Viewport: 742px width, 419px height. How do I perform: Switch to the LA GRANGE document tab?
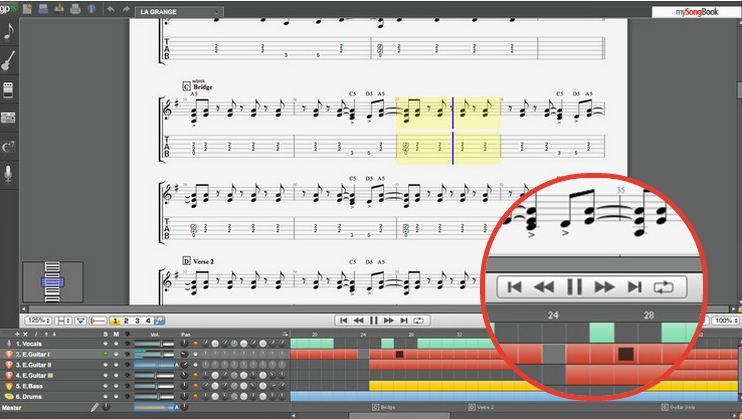pos(178,12)
